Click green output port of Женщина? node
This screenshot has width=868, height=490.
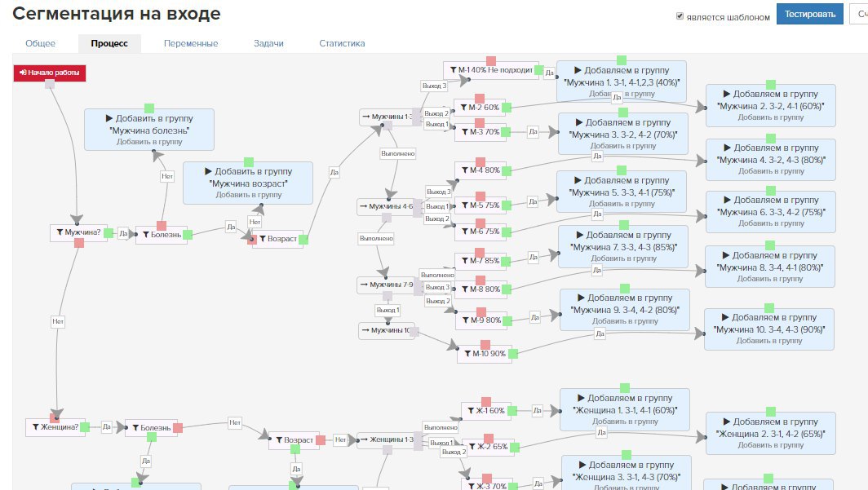[85, 427]
